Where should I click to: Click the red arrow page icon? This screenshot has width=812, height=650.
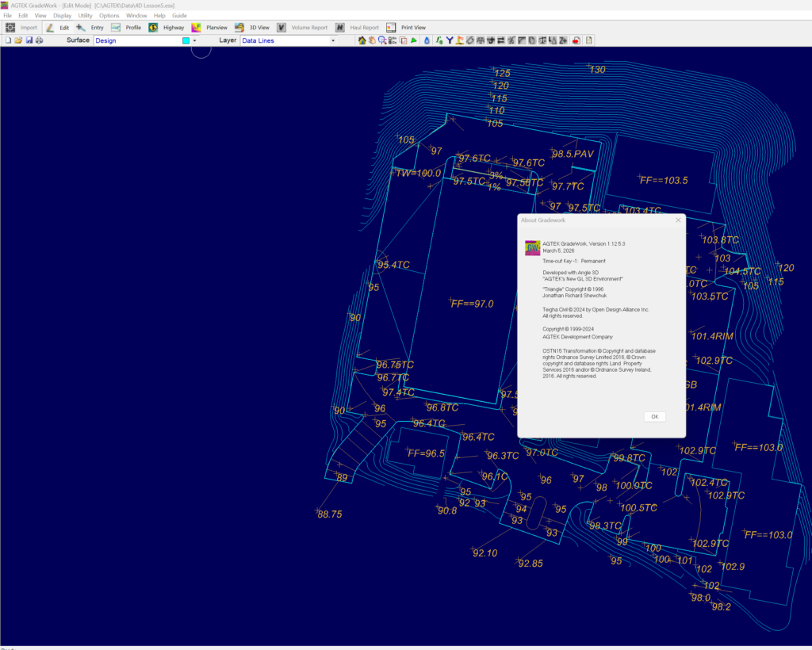pos(576,40)
